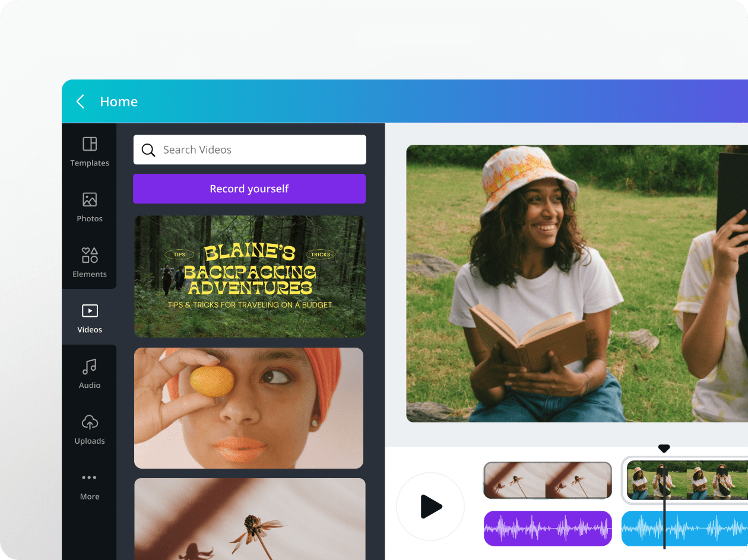This screenshot has height=560, width=748.
Task: Go back to Home
Action: coord(119,101)
